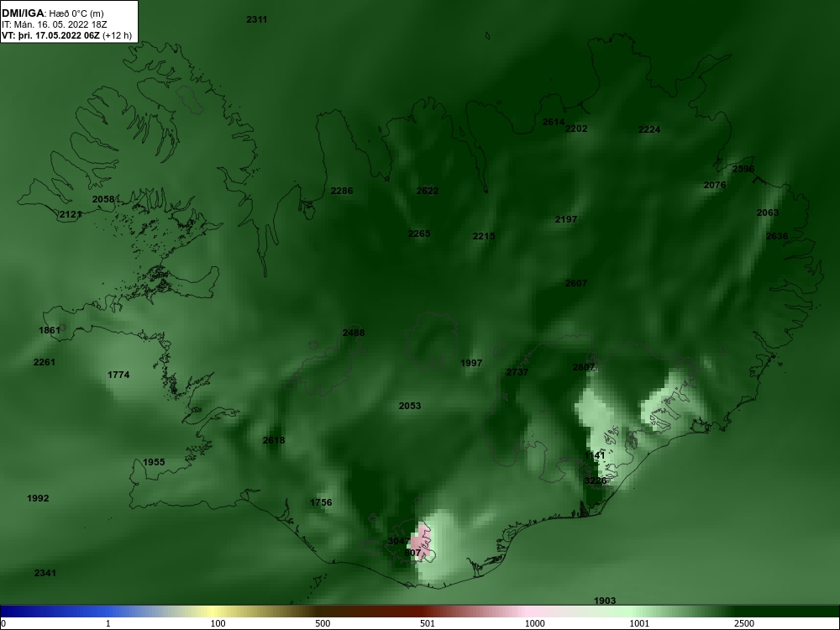Click the map value 2737
This screenshot has width=840, height=630.
coord(517,372)
